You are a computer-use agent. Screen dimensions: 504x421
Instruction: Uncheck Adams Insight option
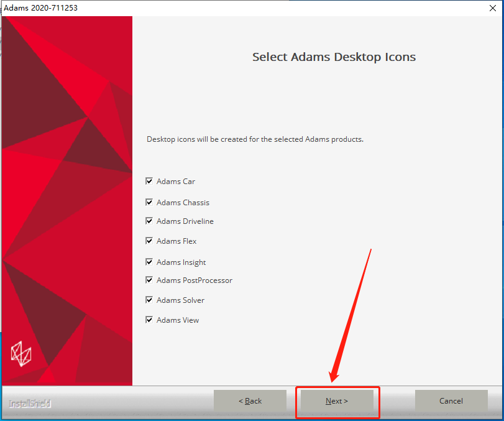[x=149, y=262]
